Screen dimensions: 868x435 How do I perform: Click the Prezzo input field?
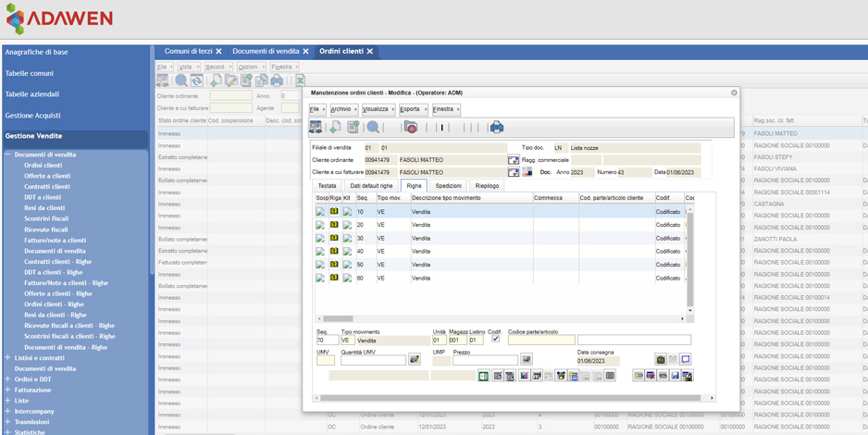485,360
